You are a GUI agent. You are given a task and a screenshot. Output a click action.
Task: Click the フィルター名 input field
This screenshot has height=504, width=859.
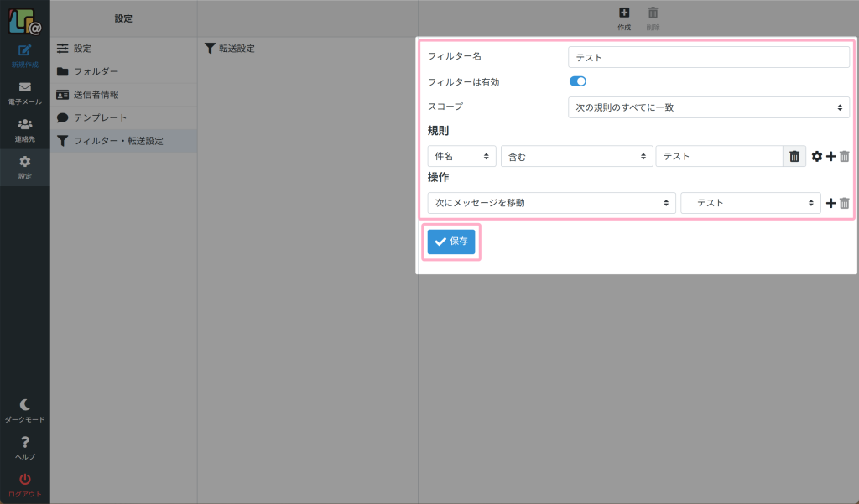[708, 57]
